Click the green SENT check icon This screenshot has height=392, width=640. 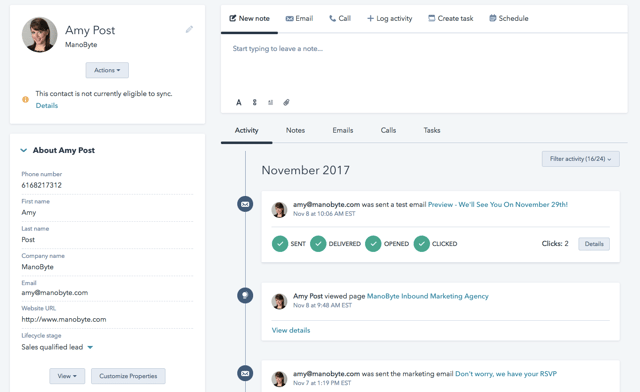pyautogui.click(x=280, y=244)
